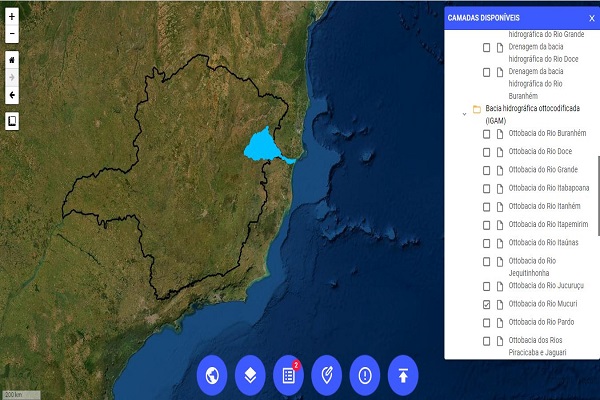Enable Ottobacia do Rio Grande layer

[x=486, y=170]
